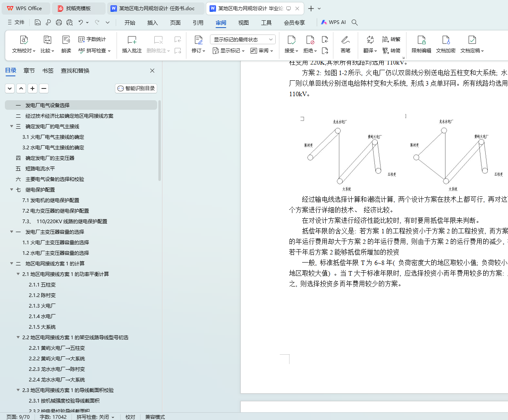Viewport: 508px width, 420px height.
Task: Convert text with 转繁
Action: click(391, 39)
